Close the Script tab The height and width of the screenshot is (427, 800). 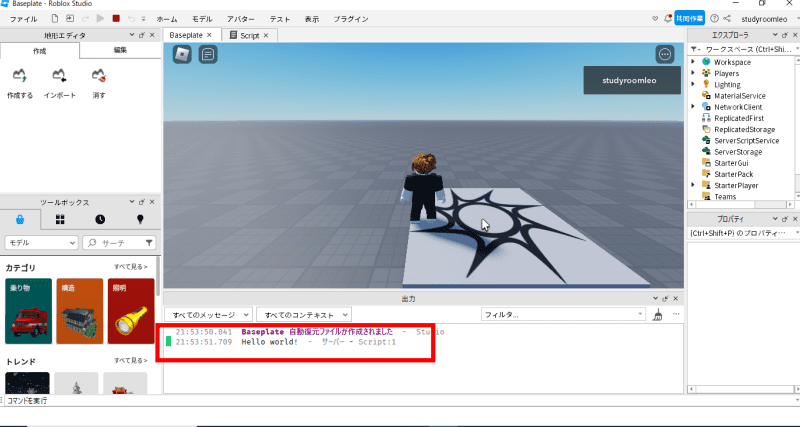tap(266, 35)
